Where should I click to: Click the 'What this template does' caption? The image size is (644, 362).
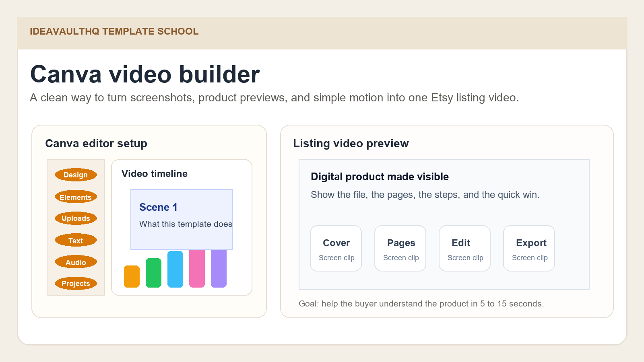coord(186,224)
